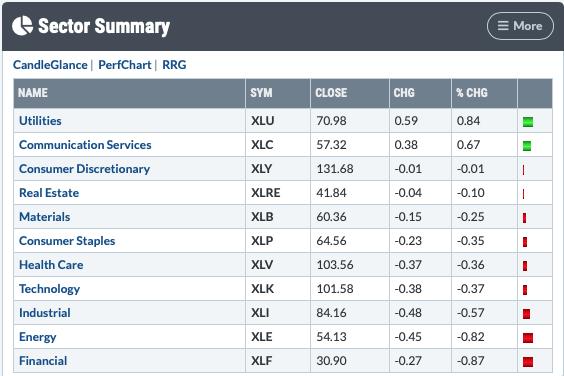The width and height of the screenshot is (564, 376).
Task: Open the RRG link
Action: (174, 65)
